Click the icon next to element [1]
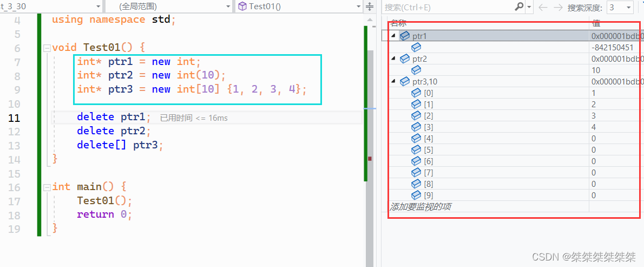 click(x=416, y=105)
